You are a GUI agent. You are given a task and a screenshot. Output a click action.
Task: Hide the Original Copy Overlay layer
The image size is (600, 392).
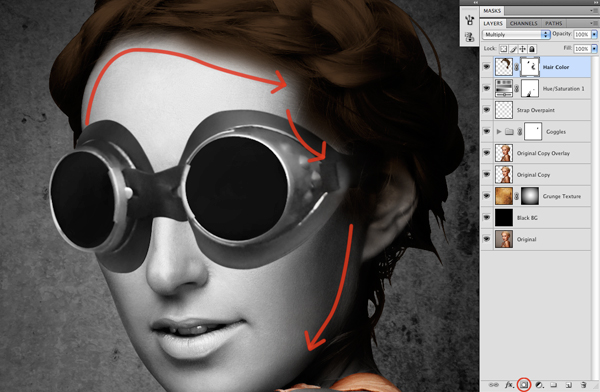tap(486, 153)
